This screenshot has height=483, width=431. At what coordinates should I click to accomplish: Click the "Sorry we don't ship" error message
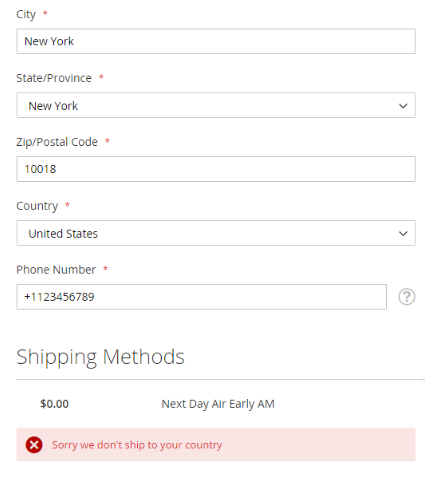coord(137,445)
